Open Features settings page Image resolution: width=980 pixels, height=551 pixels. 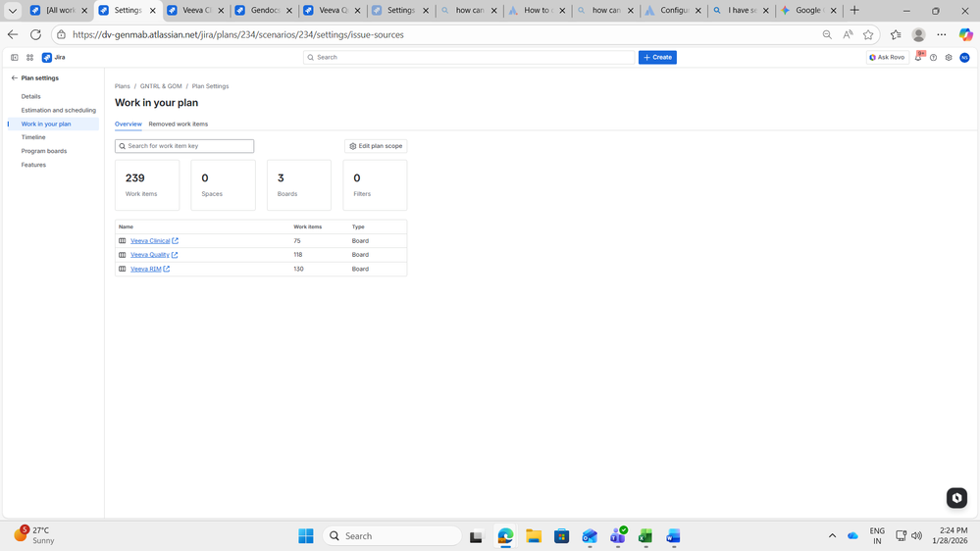(33, 165)
